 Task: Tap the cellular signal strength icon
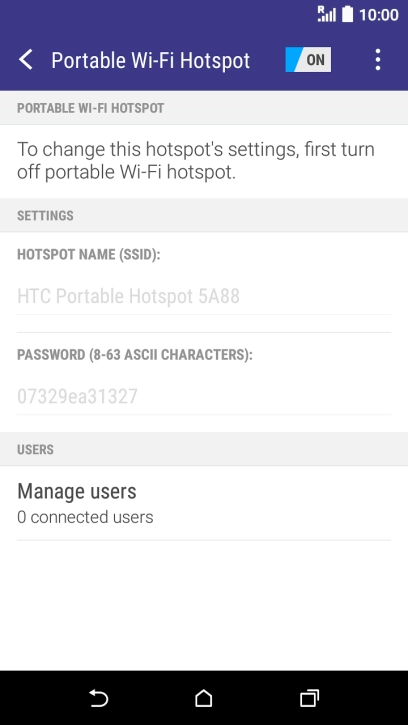pyautogui.click(x=327, y=14)
